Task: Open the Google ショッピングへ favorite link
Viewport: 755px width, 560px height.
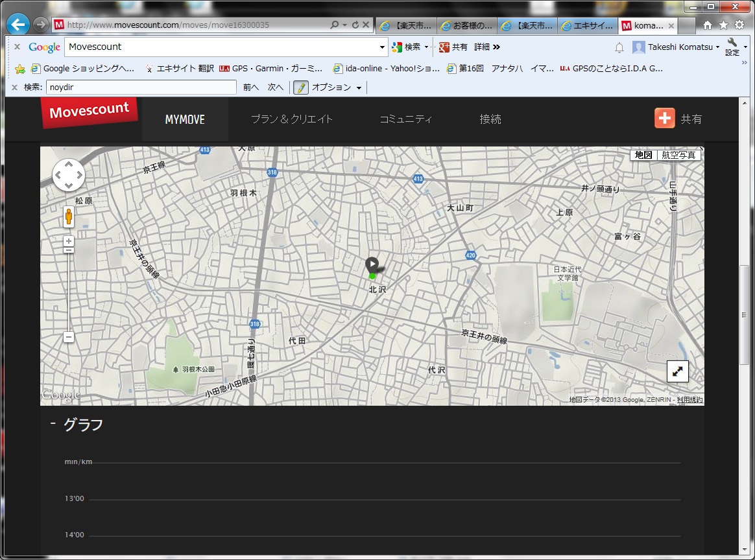Action: point(82,69)
